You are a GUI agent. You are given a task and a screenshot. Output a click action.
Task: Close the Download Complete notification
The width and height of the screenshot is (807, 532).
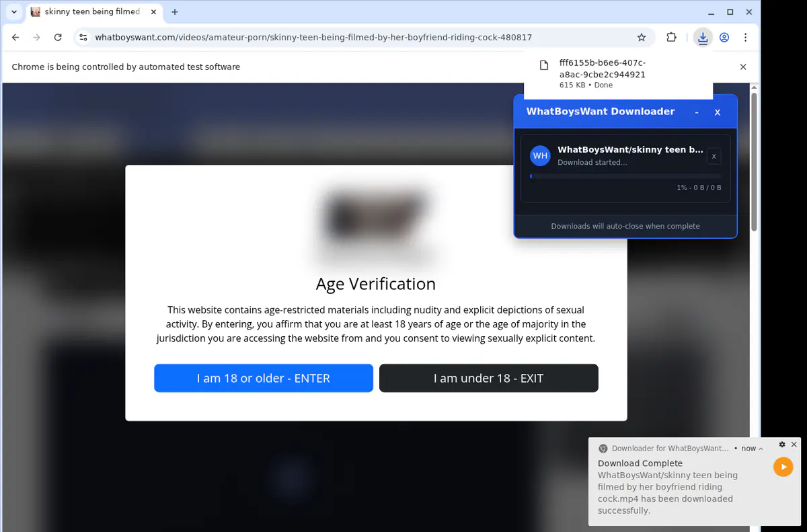[794, 445]
